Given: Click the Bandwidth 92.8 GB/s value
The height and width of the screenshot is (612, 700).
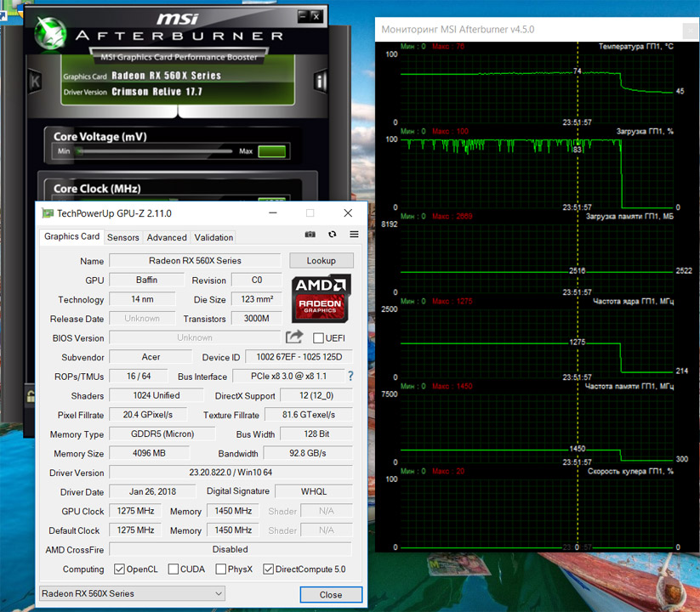Looking at the screenshot, I should (308, 453).
